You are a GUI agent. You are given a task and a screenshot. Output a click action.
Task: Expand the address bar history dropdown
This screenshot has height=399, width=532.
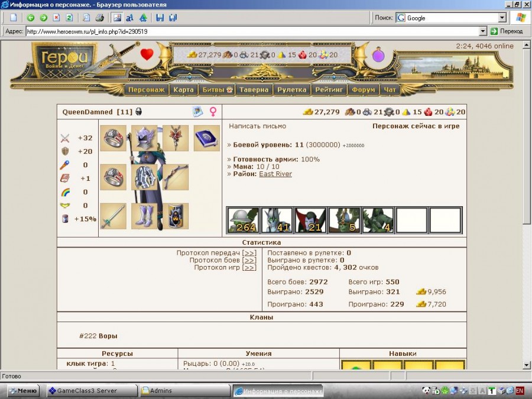coord(483,31)
